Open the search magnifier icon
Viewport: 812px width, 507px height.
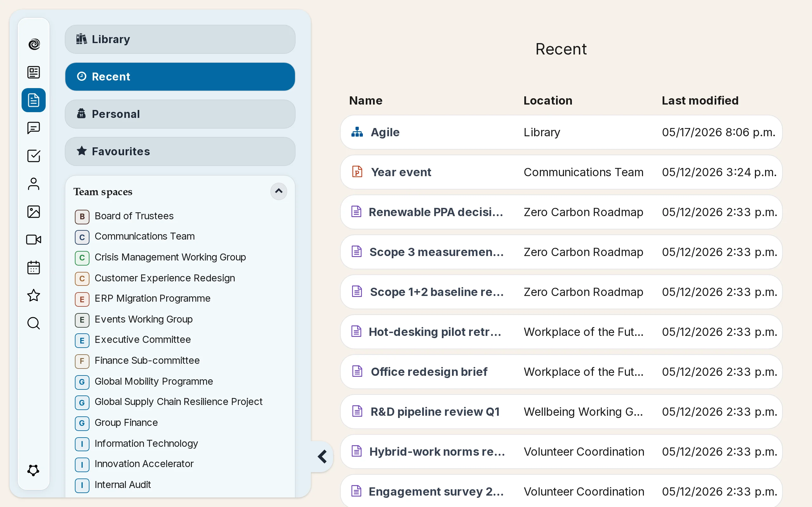(34, 323)
